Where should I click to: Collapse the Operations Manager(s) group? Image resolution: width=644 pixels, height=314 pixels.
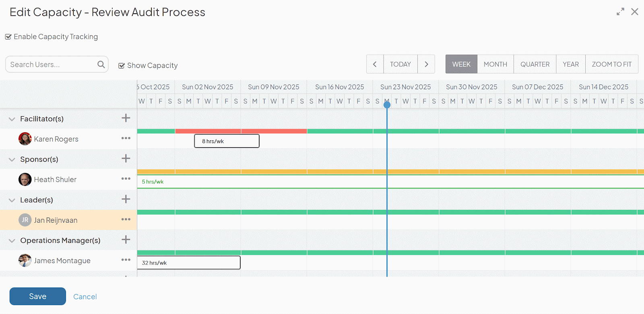12,241
